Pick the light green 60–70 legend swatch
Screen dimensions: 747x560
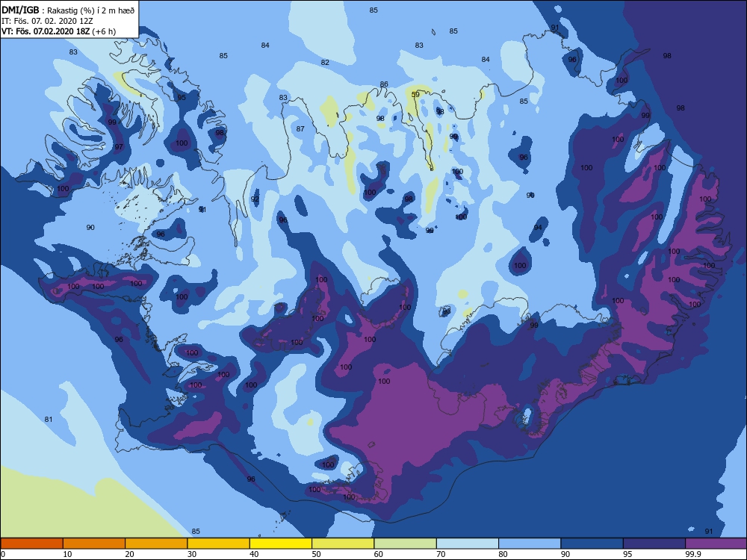pos(406,544)
